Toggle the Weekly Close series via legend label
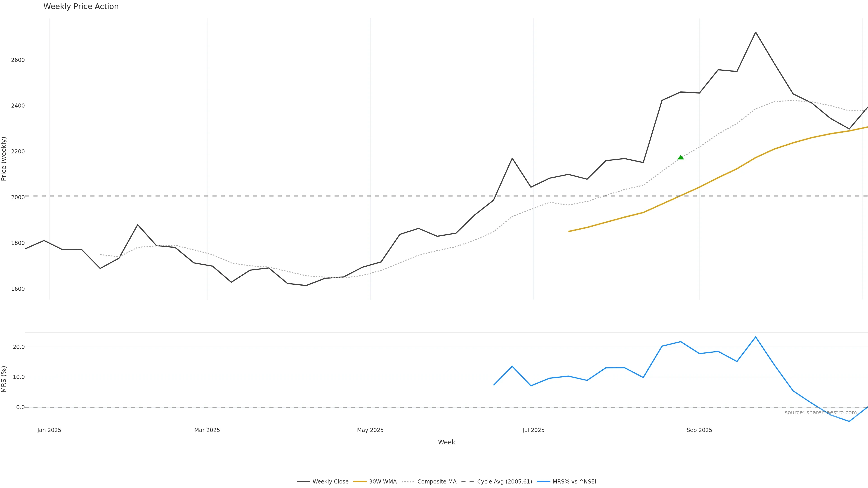 pyautogui.click(x=330, y=482)
